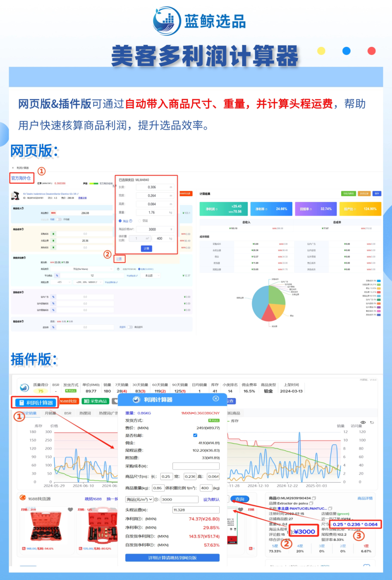Switch to the BSR chart tab
Viewport: 392px width, 580px height.
[68, 413]
